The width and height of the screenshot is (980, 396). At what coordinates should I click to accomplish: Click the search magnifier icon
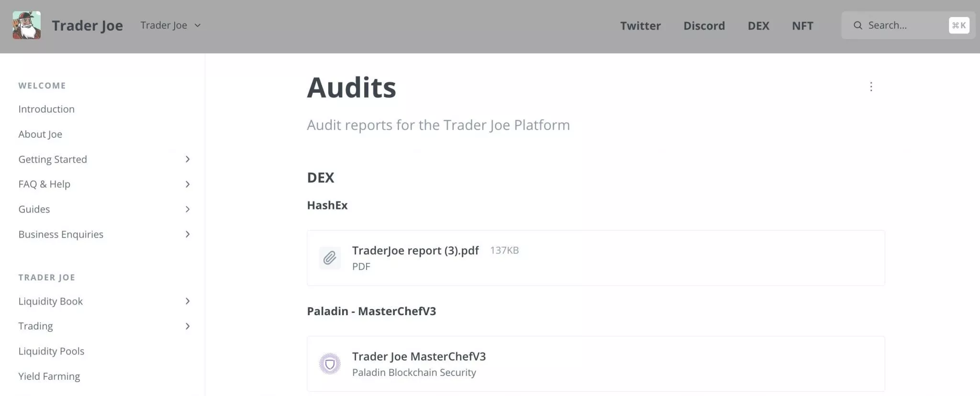click(858, 25)
